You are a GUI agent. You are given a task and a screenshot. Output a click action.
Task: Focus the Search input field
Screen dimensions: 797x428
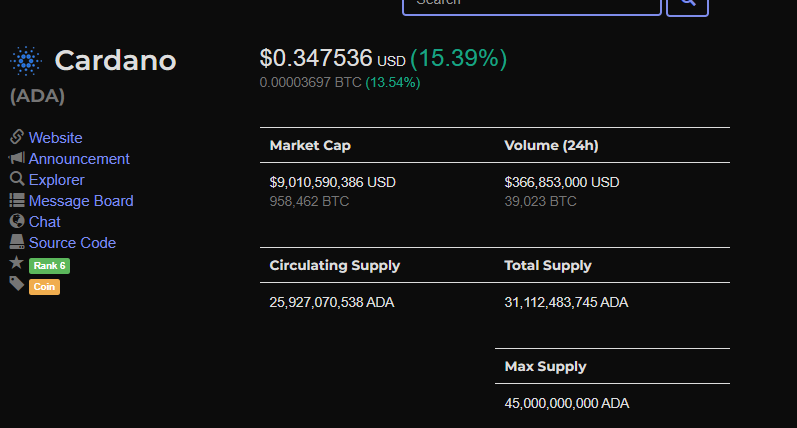(x=532, y=5)
